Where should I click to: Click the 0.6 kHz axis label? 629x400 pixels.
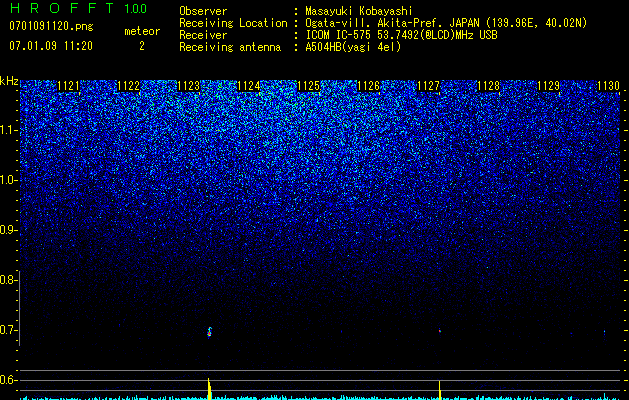[x=9, y=380]
